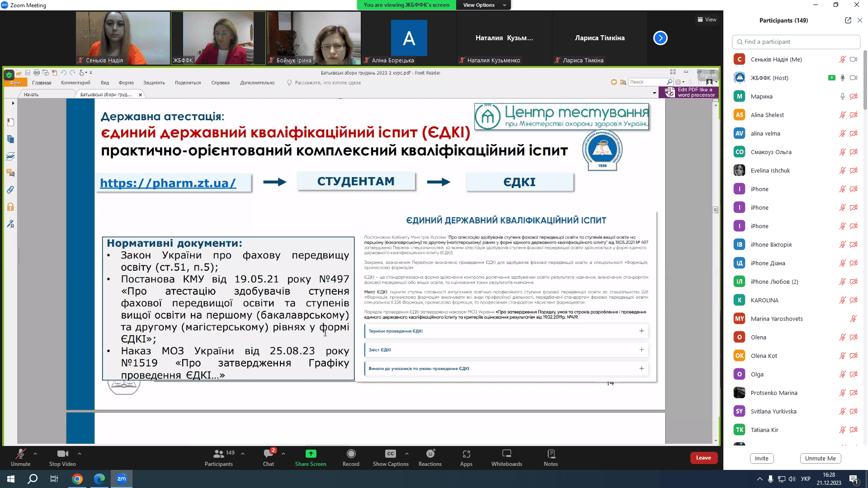Select Бойчук Ірина video thumbnail
Viewport: 868px width, 488px height.
point(313,38)
